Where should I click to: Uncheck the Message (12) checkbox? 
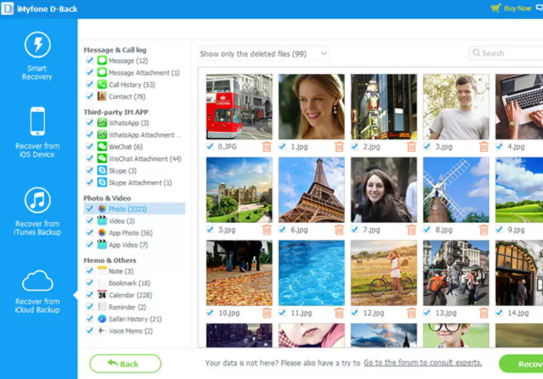point(90,60)
